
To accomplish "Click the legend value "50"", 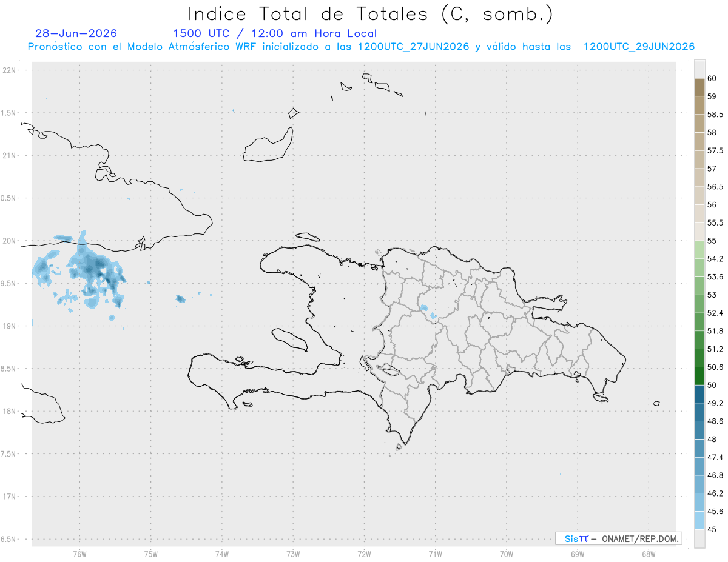I will pyautogui.click(x=712, y=385).
